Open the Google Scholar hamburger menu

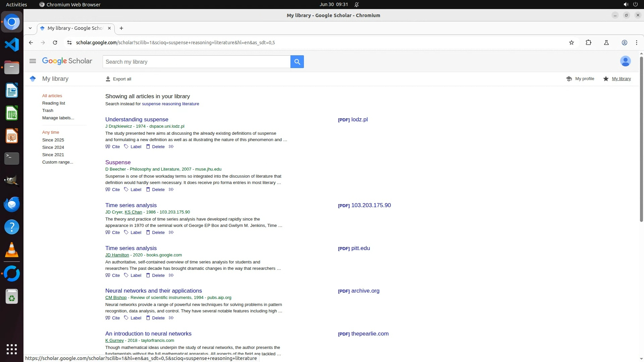click(x=33, y=61)
